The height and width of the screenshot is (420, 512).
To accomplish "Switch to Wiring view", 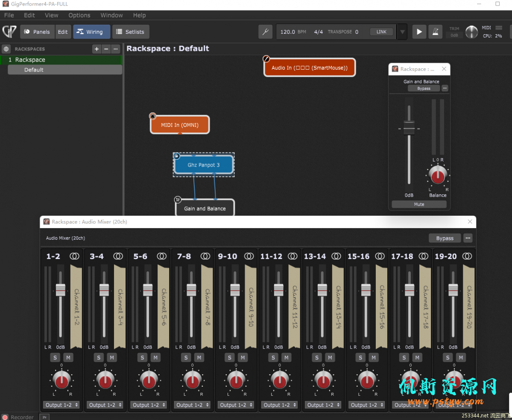I will (x=91, y=32).
